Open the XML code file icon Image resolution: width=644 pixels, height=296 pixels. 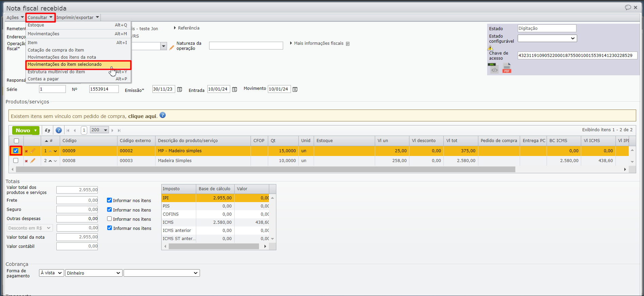[x=493, y=68]
